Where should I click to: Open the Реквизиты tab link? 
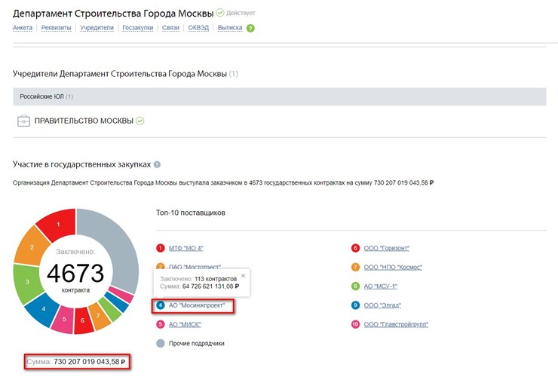57,28
